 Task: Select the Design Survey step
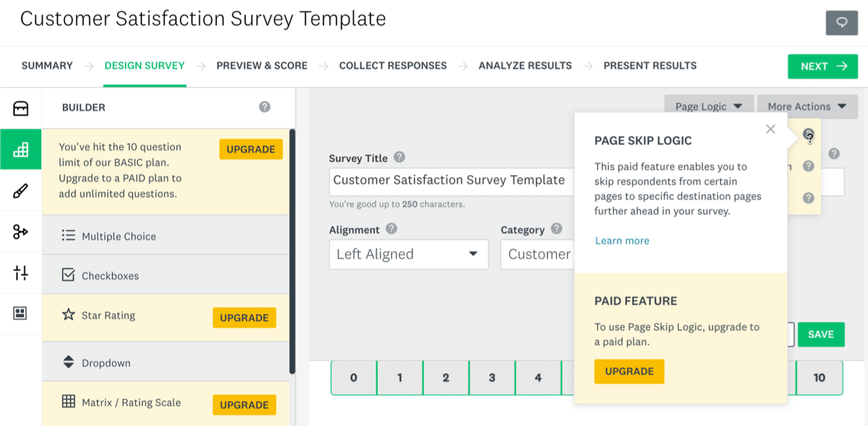pos(145,66)
